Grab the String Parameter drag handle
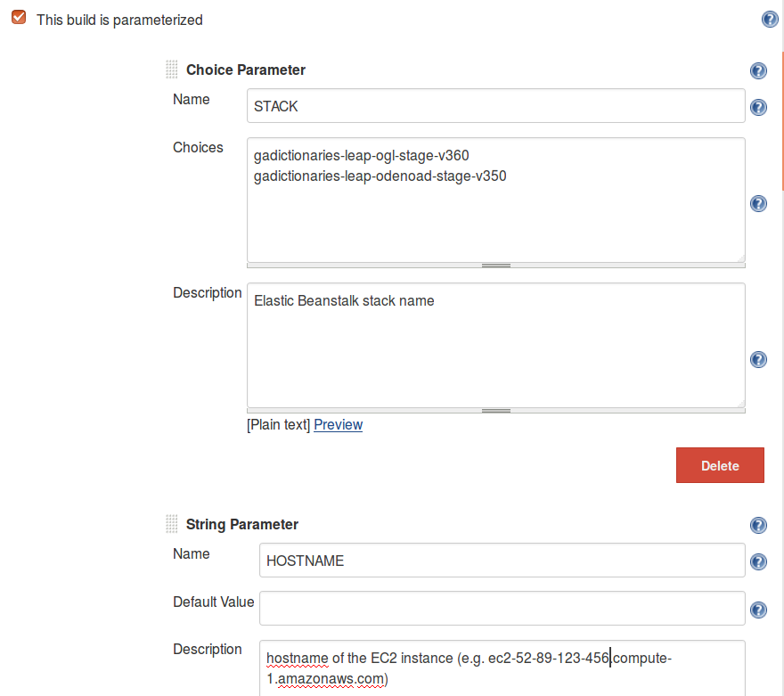 [172, 524]
